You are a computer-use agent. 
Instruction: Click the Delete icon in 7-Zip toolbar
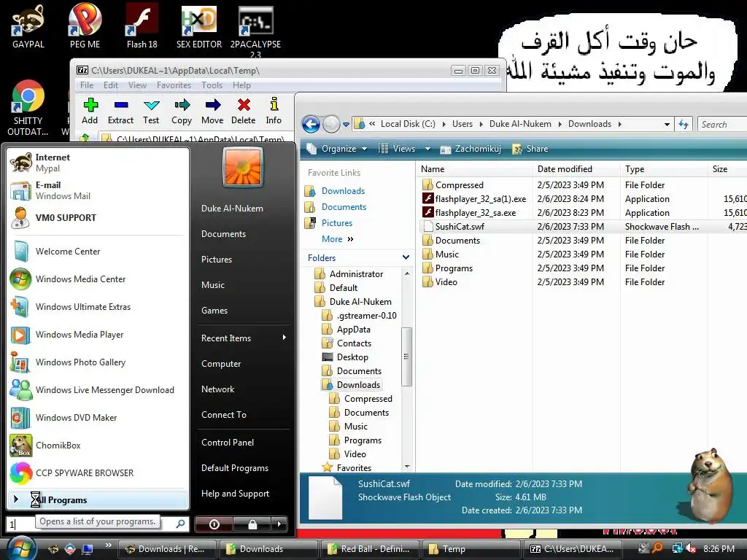pos(244,104)
